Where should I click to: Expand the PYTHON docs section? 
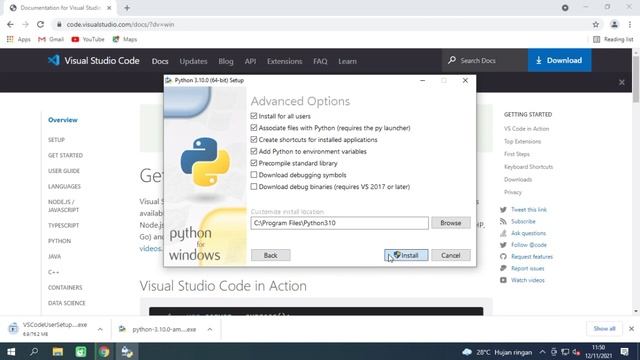60,241
